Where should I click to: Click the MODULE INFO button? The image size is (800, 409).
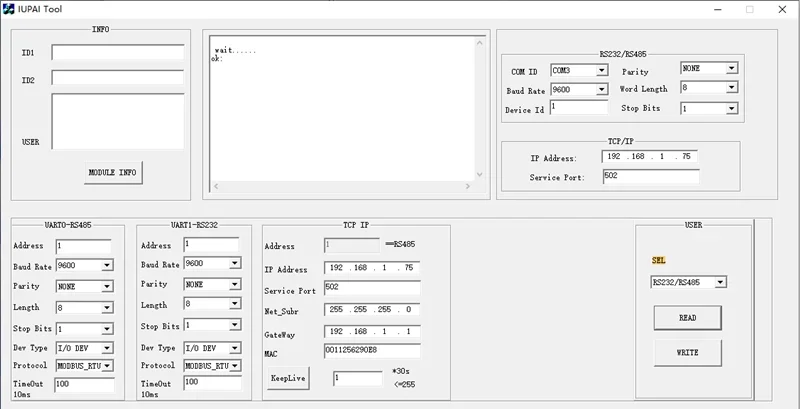click(113, 172)
